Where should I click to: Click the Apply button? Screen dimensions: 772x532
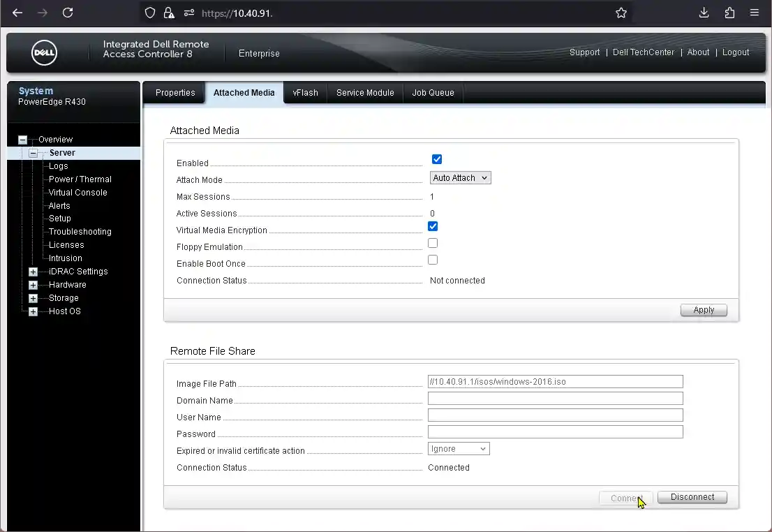[704, 310]
